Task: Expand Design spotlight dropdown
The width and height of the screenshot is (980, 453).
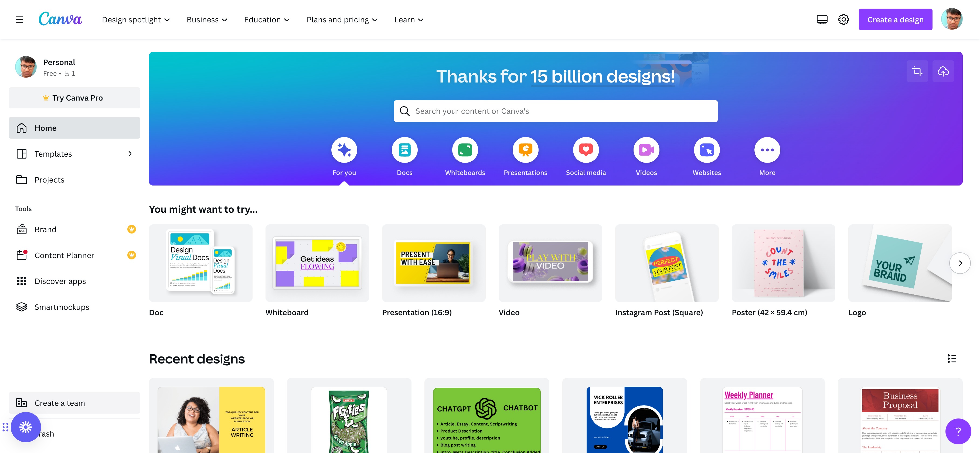Action: [136, 20]
